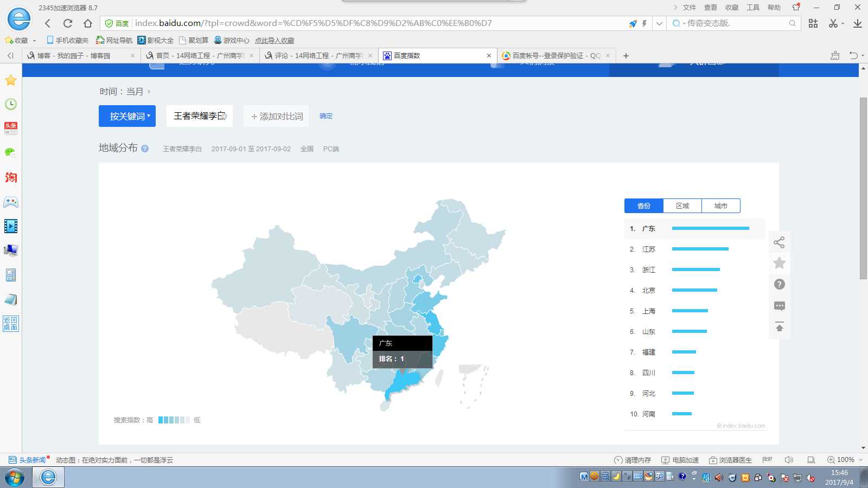Open the downloads arrow icon
The width and height of the screenshot is (868, 488).
858,23
